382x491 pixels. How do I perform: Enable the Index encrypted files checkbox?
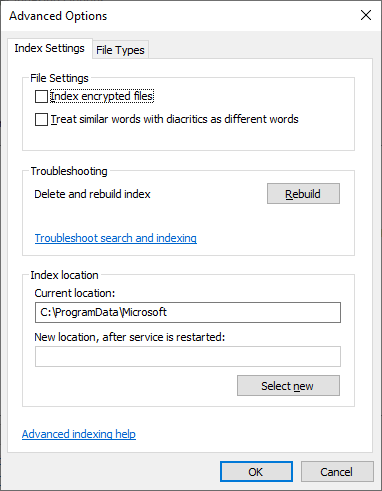click(41, 97)
